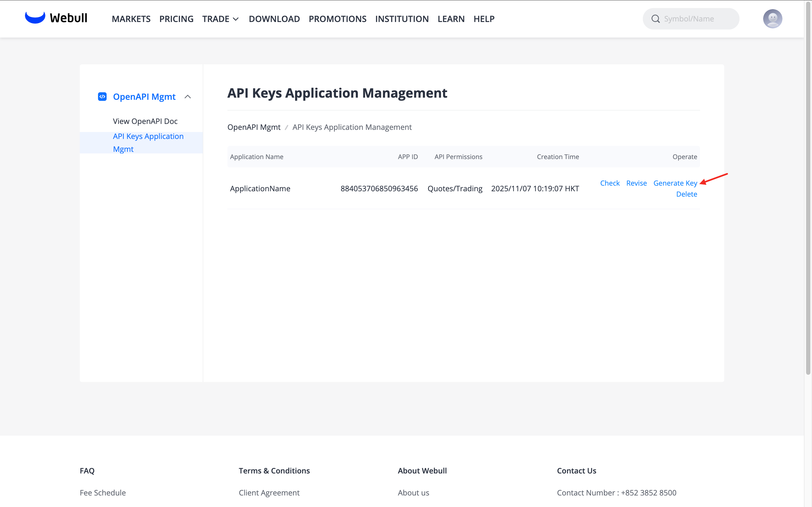Image resolution: width=812 pixels, height=507 pixels.
Task: Click Generate Key for ApplicationName
Action: [x=675, y=183]
